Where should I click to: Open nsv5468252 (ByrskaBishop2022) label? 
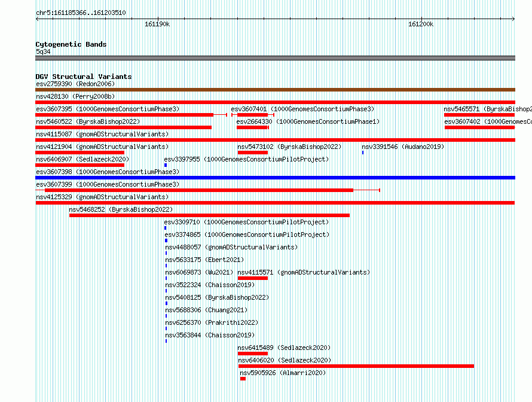click(121, 209)
